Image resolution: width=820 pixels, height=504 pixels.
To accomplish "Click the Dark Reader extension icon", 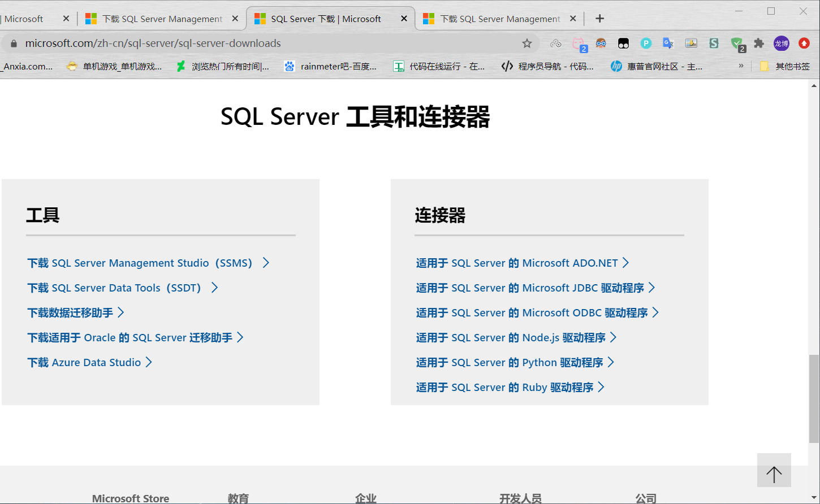I will pos(623,43).
